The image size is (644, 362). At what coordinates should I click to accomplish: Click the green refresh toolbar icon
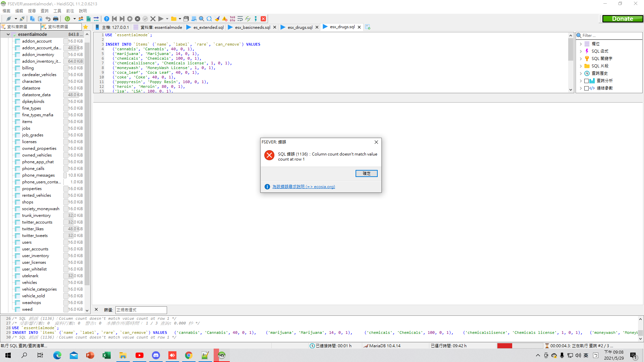click(x=67, y=19)
